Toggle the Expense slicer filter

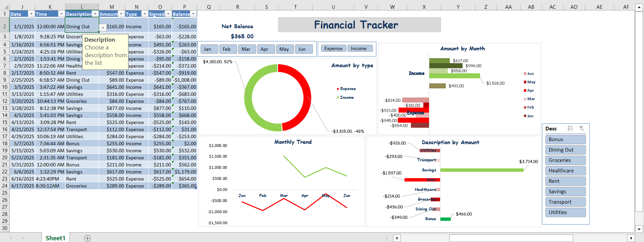(333, 48)
